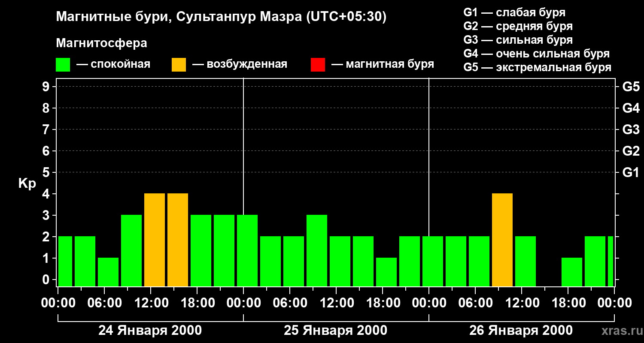Click the date label '24 Января 2000'

point(150,331)
